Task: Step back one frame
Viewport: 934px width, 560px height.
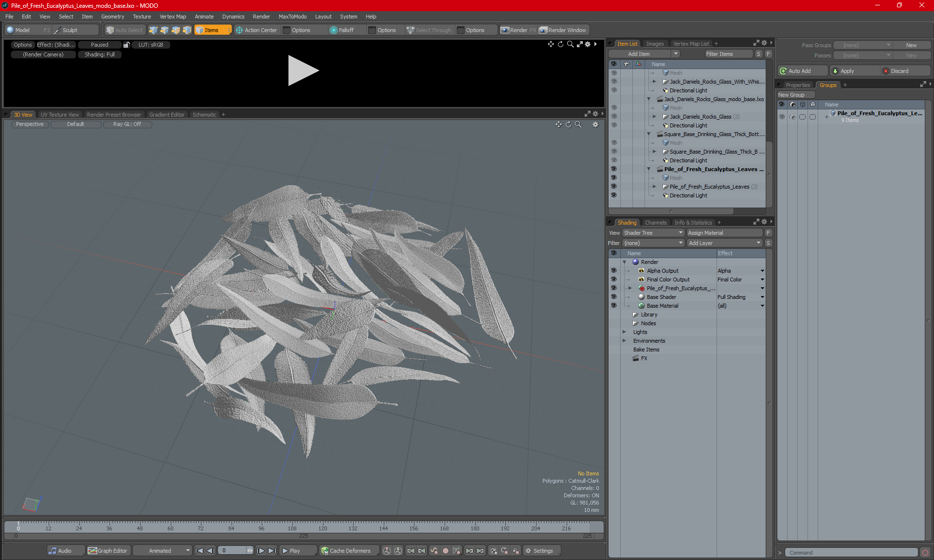Action: click(211, 551)
